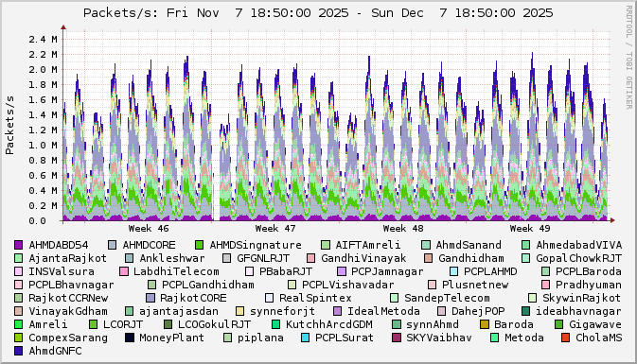Click the LCORJT legend label
Viewport: 637px width, 364px height.
click(123, 324)
